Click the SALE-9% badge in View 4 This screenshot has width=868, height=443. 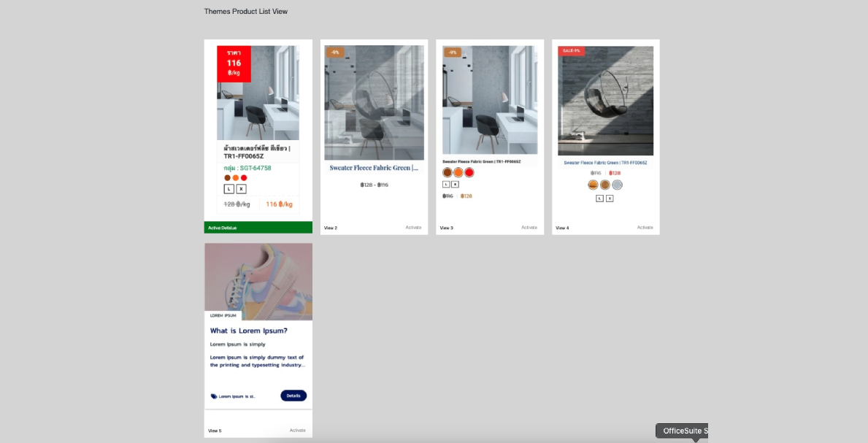coord(571,51)
